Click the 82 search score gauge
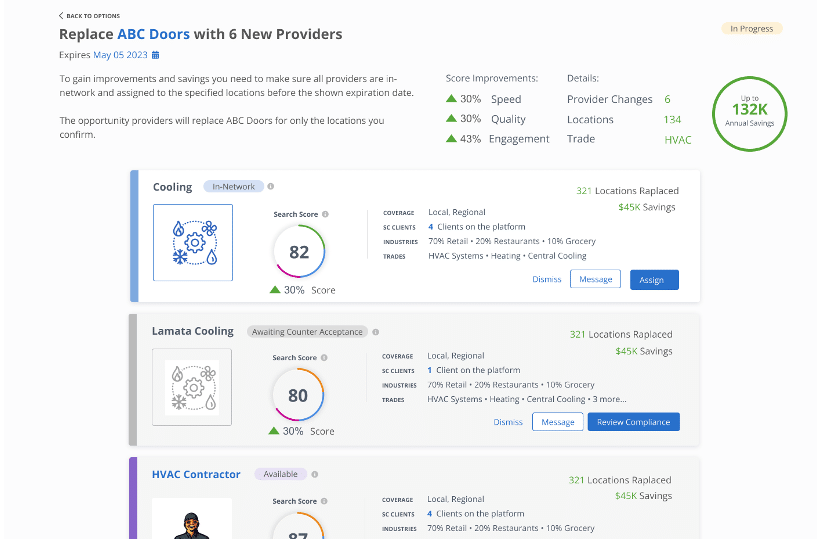Image resolution: width=818 pixels, height=540 pixels. [299, 252]
